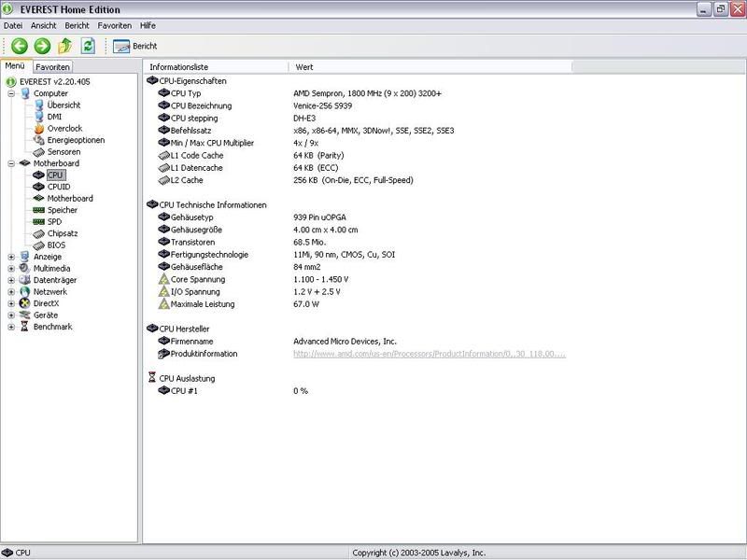Screen dimensions: 747x560
Task: Click the EVEREST title bar app icon
Action: coord(7,9)
